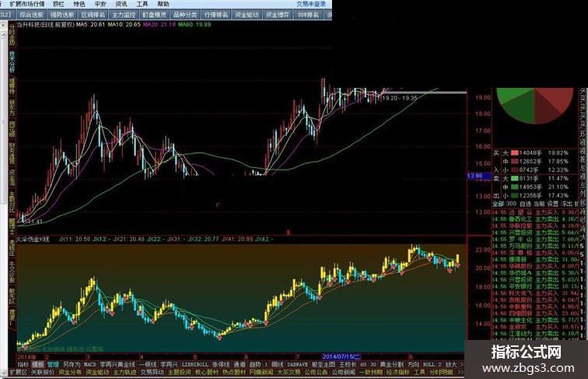Image resolution: width=588 pixels, height=379 pixels.
Task: Select the 经济指标 bottom tab
Action: click(x=398, y=372)
